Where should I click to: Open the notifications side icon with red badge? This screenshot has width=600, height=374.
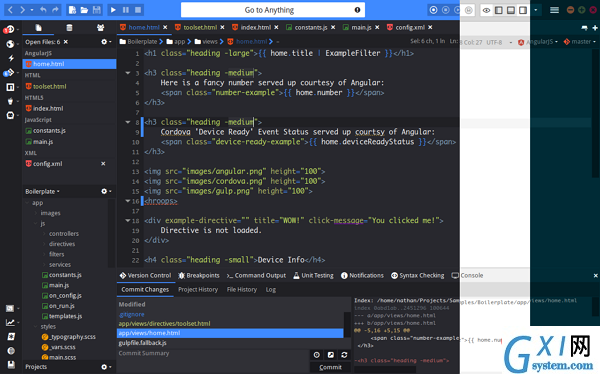9,30
